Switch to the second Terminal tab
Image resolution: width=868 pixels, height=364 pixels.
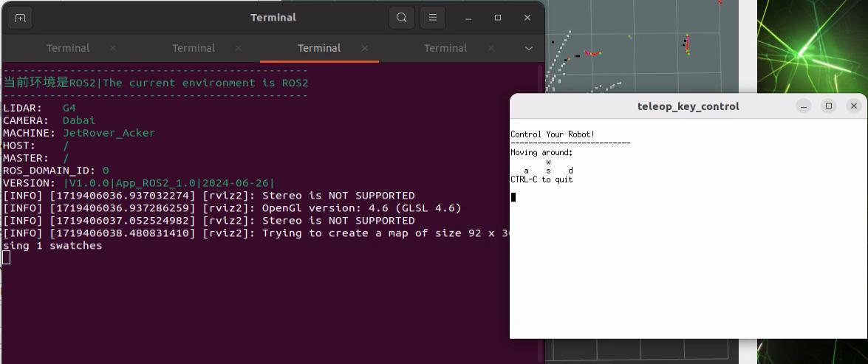click(x=194, y=48)
